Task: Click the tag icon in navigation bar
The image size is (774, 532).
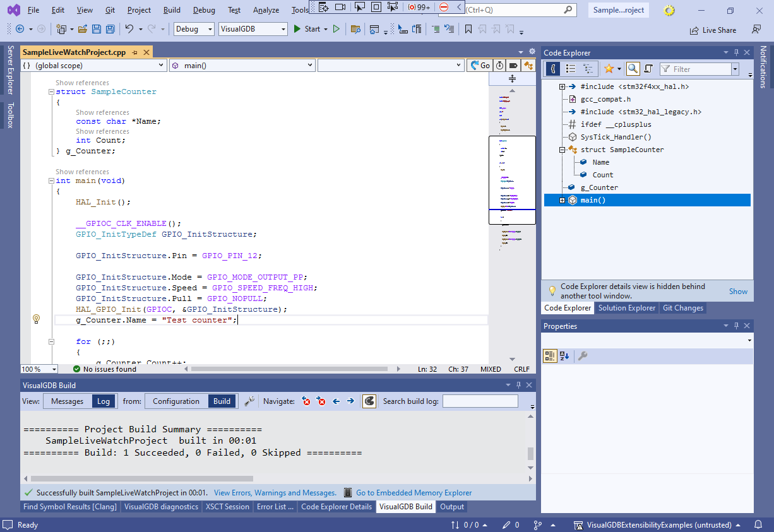Action: click(514, 65)
